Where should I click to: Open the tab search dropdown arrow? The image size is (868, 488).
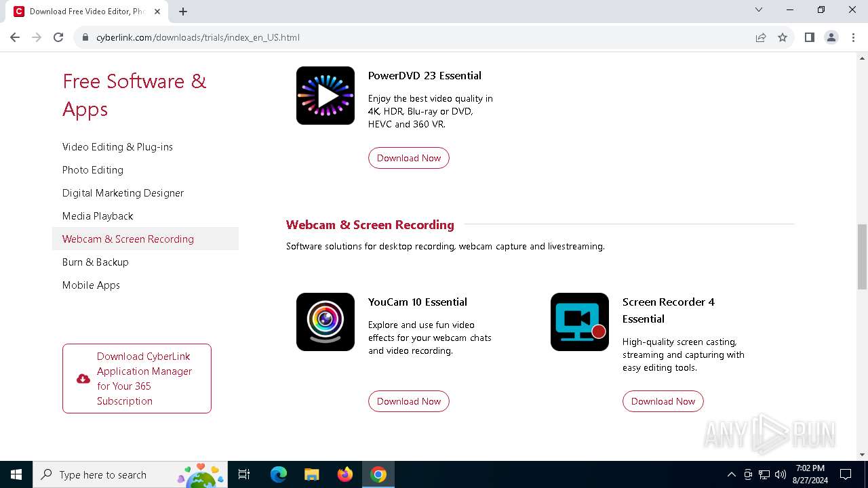click(x=759, y=9)
